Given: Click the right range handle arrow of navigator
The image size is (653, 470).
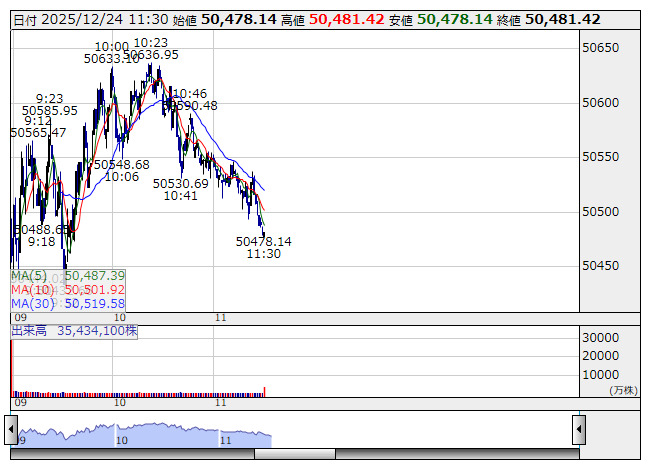Looking at the screenshot, I should pos(579,430).
